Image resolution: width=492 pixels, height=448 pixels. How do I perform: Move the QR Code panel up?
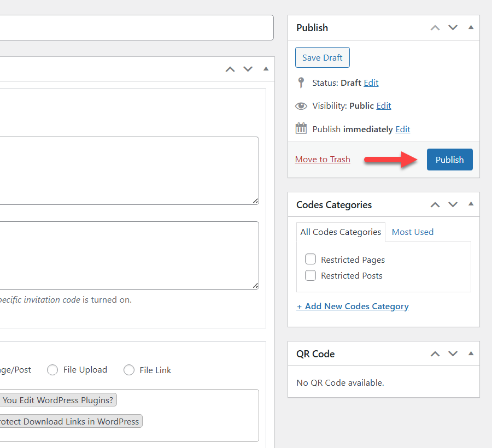tap(435, 354)
